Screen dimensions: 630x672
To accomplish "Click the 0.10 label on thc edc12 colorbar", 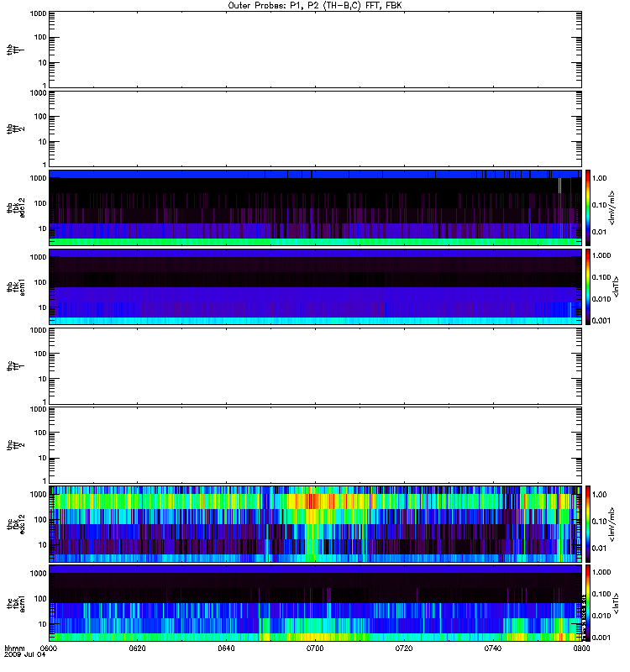I will 599,521.
